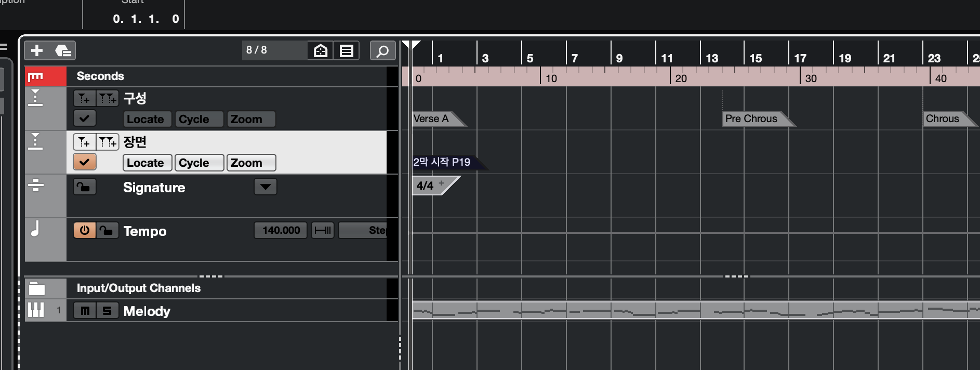The image size is (980, 370).
Task: Toggle the Tempo track activate power button
Action: (84, 230)
